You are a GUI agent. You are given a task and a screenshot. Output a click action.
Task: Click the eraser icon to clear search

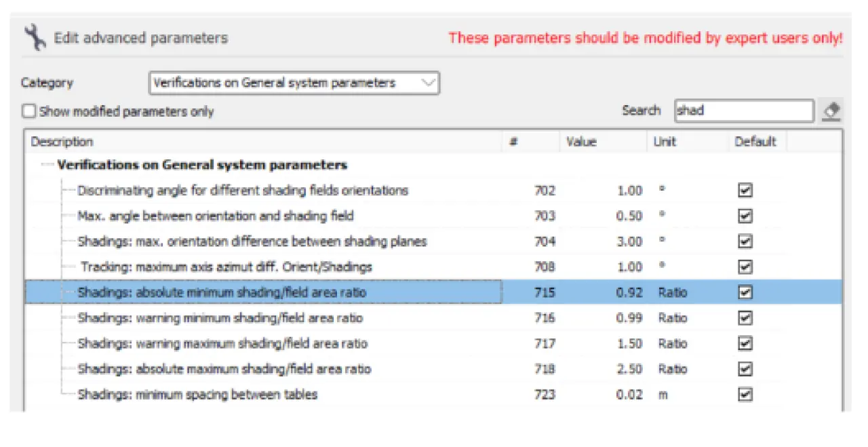coord(830,111)
